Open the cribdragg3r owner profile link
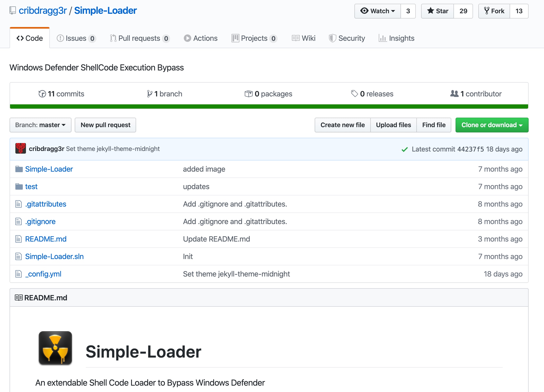The width and height of the screenshot is (544, 392). click(43, 11)
